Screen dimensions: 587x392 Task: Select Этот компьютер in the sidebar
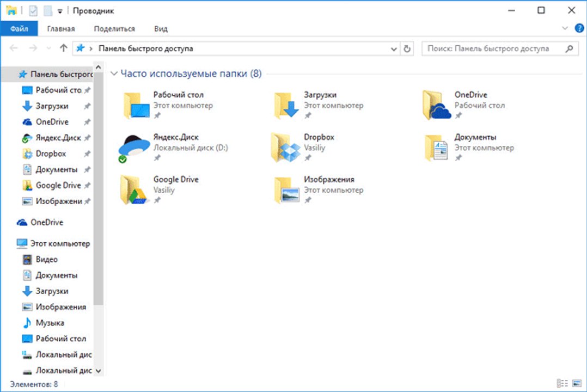coord(53,243)
